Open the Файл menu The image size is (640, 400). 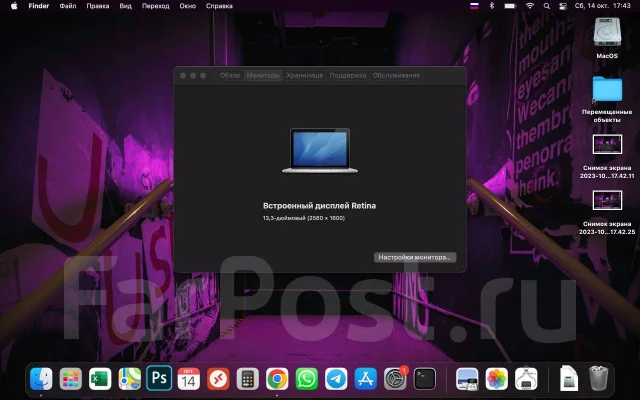click(68, 6)
